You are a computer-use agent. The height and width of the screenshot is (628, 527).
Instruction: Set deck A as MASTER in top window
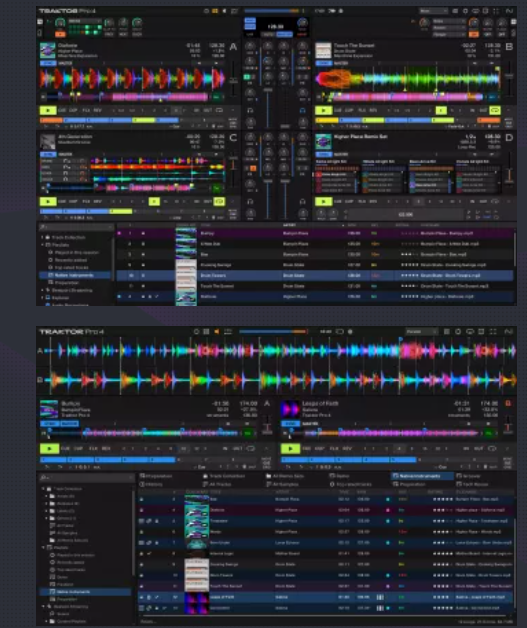pos(65,63)
